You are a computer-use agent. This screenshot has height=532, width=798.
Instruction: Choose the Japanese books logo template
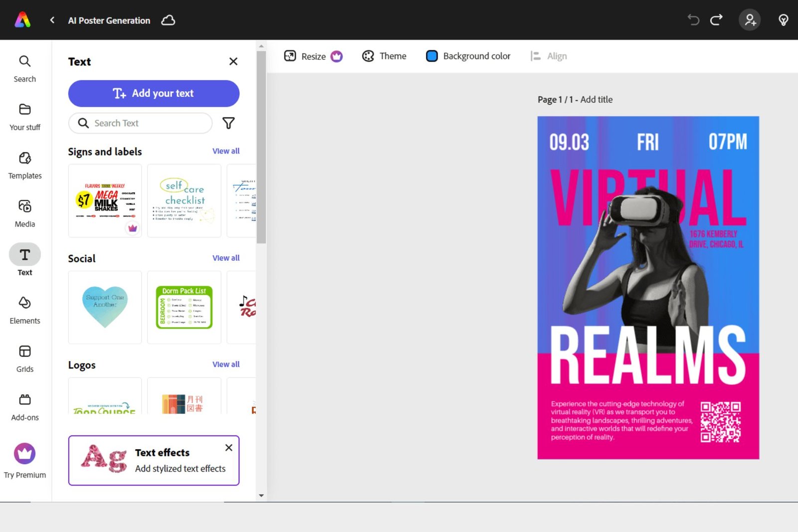(184, 396)
